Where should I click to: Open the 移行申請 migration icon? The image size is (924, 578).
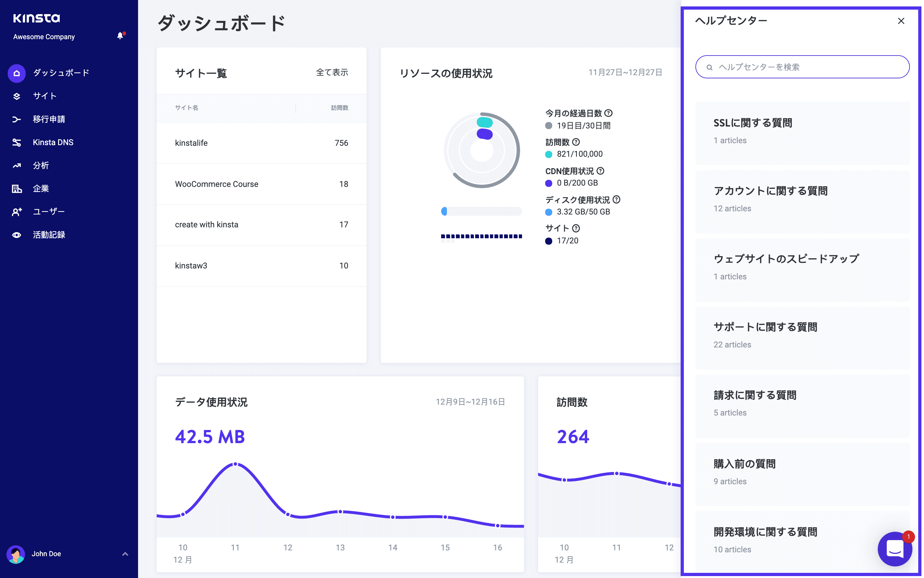tap(16, 119)
